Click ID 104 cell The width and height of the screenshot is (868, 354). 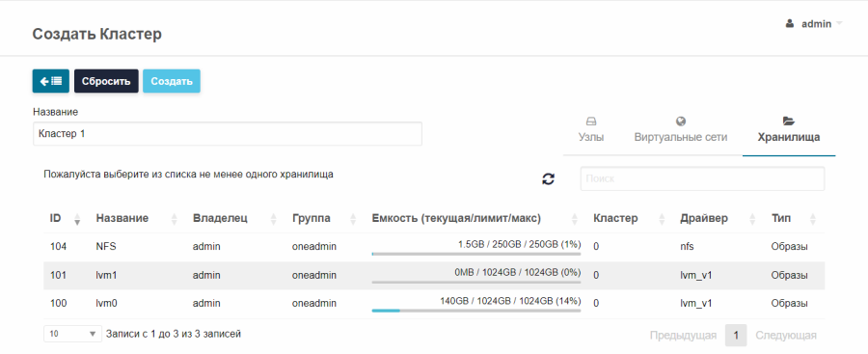[x=58, y=247]
